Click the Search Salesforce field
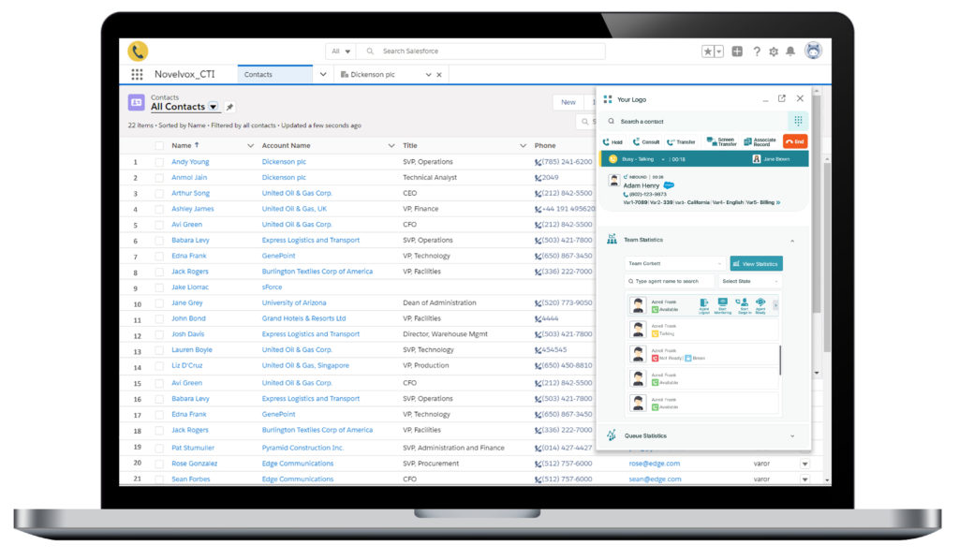Image resolution: width=959 pixels, height=560 pixels. [x=481, y=52]
